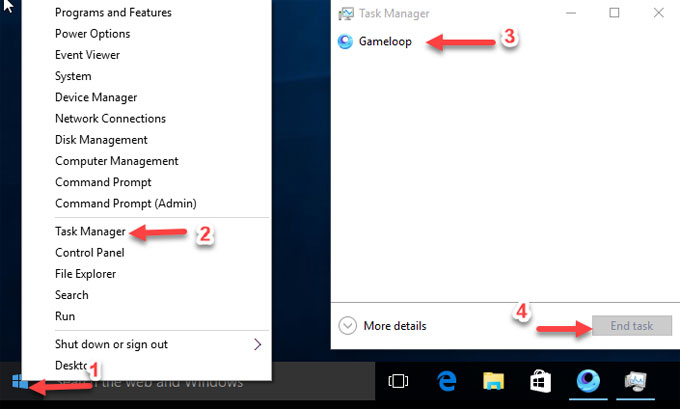Switch to Gameloop on the taskbar
Image resolution: width=680 pixels, height=409 pixels.
click(x=588, y=381)
